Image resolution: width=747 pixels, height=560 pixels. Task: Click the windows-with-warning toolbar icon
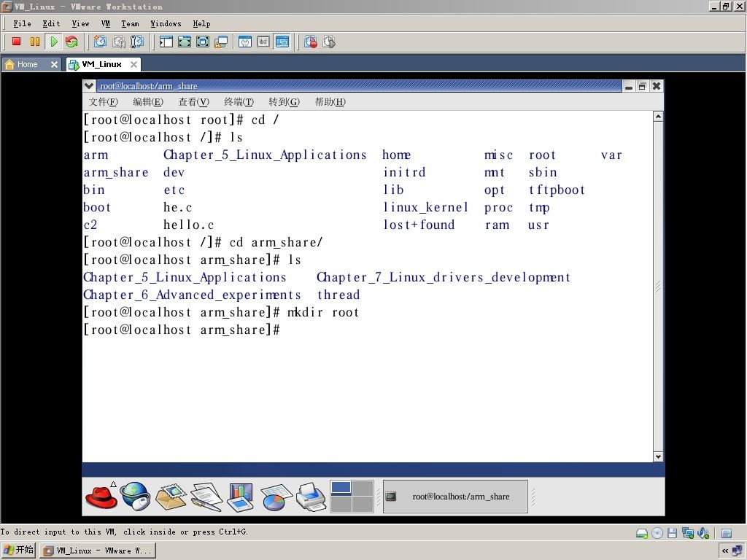(220, 42)
